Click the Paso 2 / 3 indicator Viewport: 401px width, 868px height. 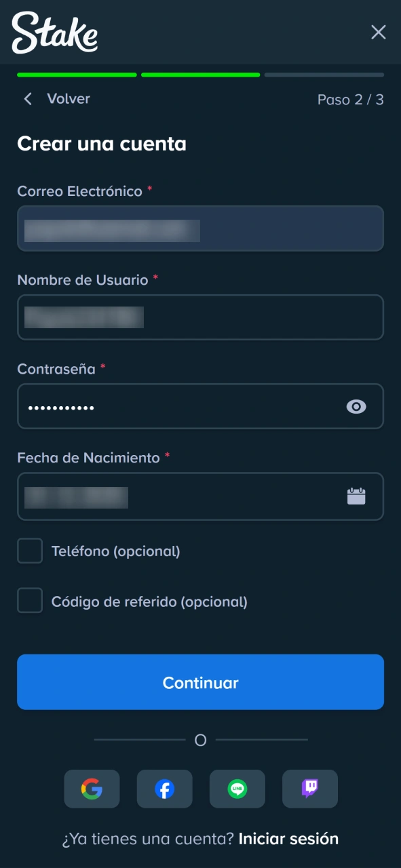pyautogui.click(x=350, y=100)
